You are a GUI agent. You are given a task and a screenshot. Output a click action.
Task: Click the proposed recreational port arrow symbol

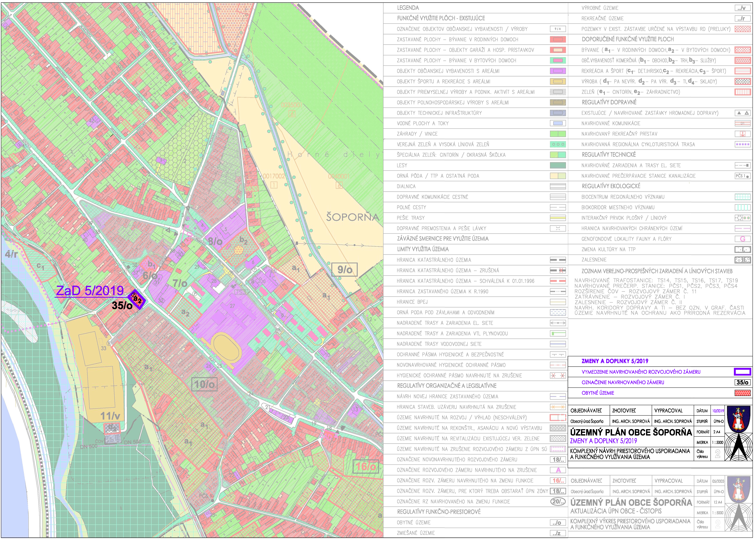pos(742,134)
